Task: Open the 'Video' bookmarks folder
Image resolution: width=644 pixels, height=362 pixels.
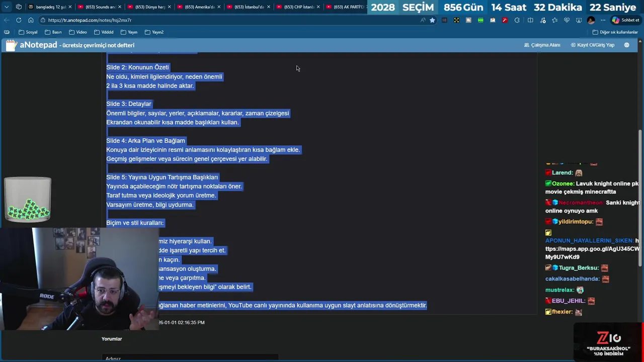Action: [x=78, y=32]
